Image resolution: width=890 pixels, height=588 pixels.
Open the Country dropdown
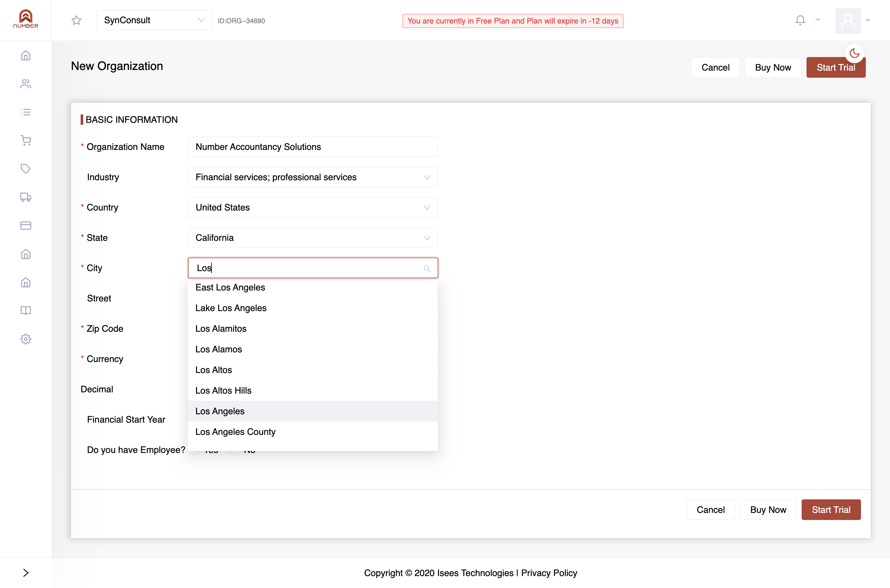[313, 207]
